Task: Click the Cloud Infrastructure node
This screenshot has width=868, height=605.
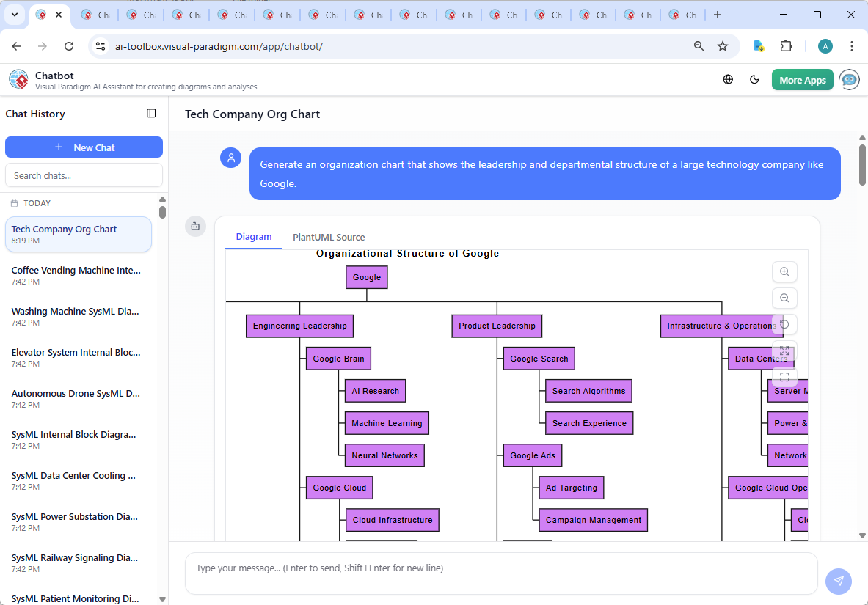Action: 392,521
